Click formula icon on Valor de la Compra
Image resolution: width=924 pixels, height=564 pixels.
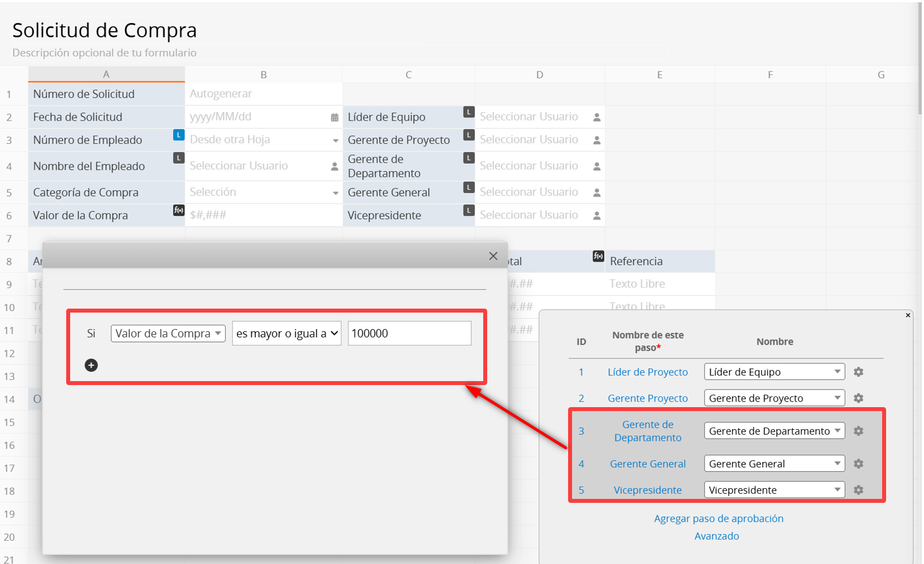[178, 210]
